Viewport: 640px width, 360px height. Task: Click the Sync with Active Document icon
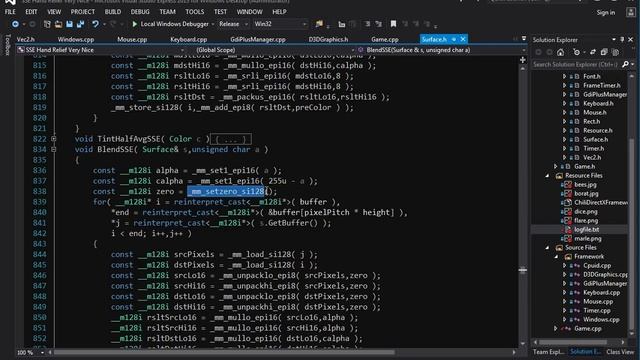593,52
